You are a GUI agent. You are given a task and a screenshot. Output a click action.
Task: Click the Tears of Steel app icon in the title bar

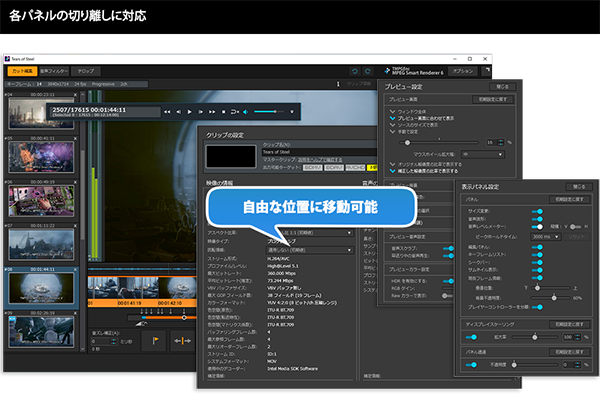tap(7, 59)
